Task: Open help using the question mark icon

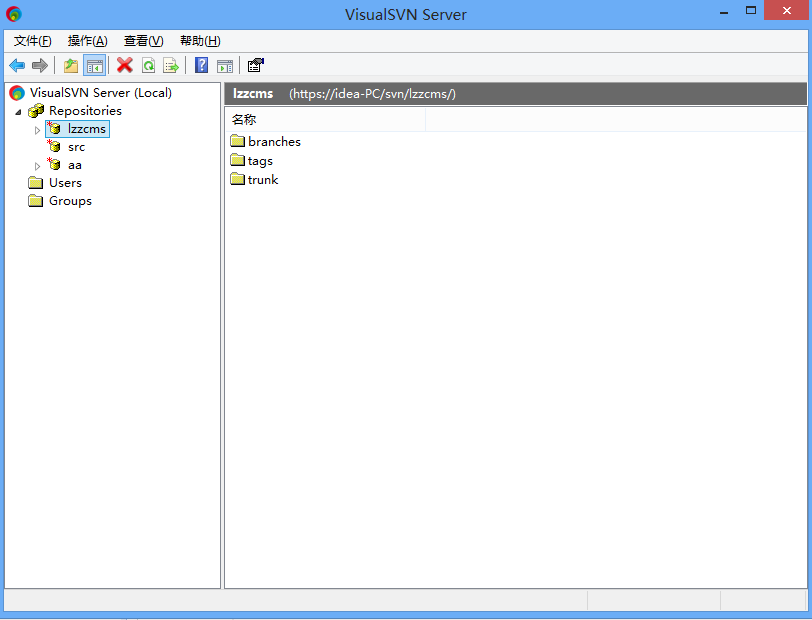Action: point(201,65)
